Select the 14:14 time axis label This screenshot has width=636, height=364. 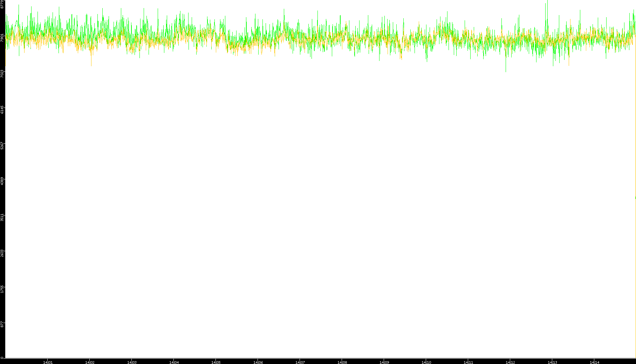coord(594,362)
